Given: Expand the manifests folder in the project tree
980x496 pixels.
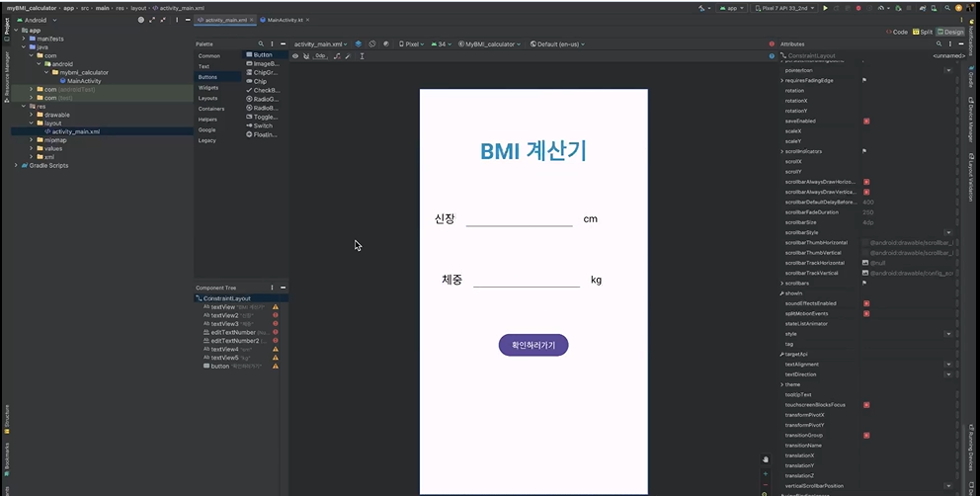Looking at the screenshot, I should pyautogui.click(x=23, y=39).
